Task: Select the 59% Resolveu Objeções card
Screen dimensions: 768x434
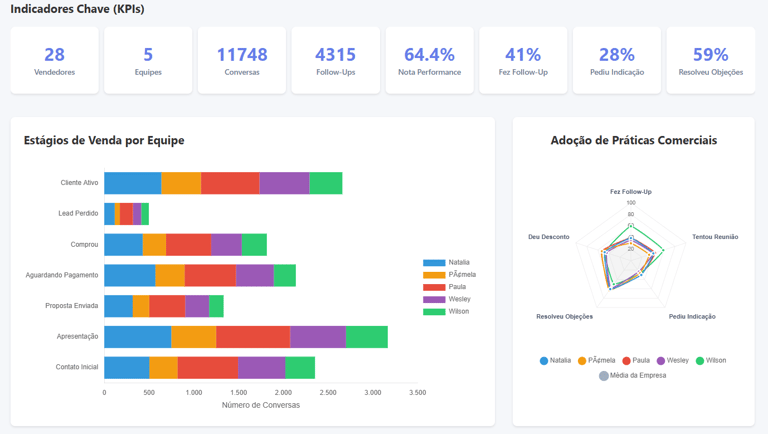Action: (x=711, y=60)
